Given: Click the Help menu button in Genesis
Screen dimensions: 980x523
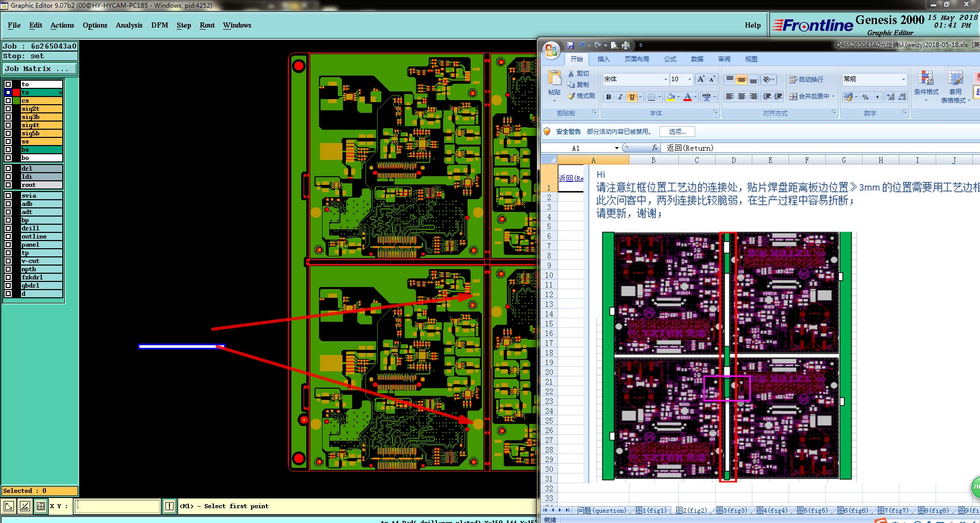Looking at the screenshot, I should [x=752, y=25].
